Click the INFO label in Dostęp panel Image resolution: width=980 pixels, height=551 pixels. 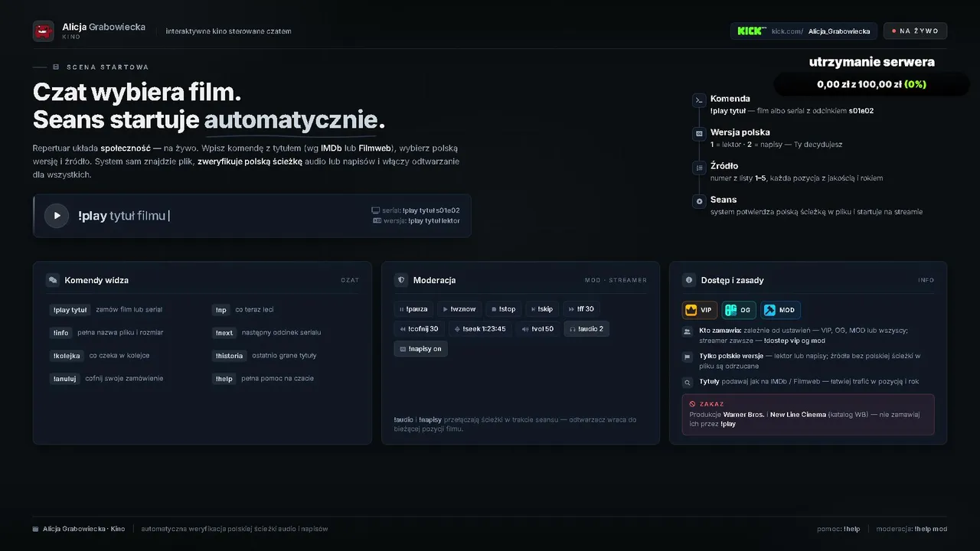point(926,281)
